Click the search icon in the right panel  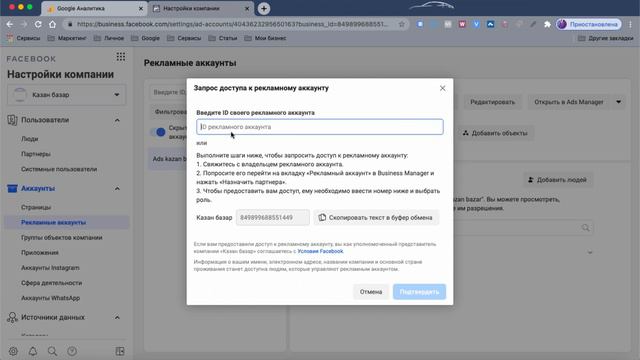tap(585, 227)
